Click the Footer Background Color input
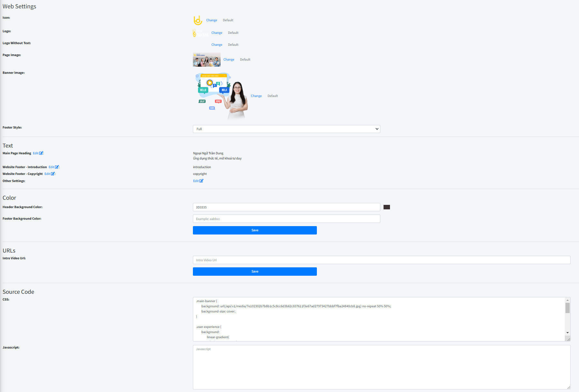Viewport: 579px width, 392px height. (x=286, y=219)
